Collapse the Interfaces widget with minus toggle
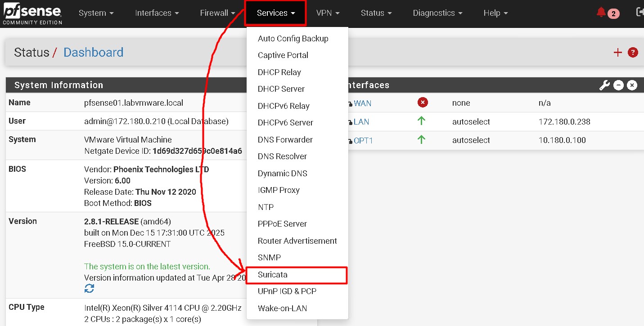This screenshot has height=326, width=644. [618, 85]
